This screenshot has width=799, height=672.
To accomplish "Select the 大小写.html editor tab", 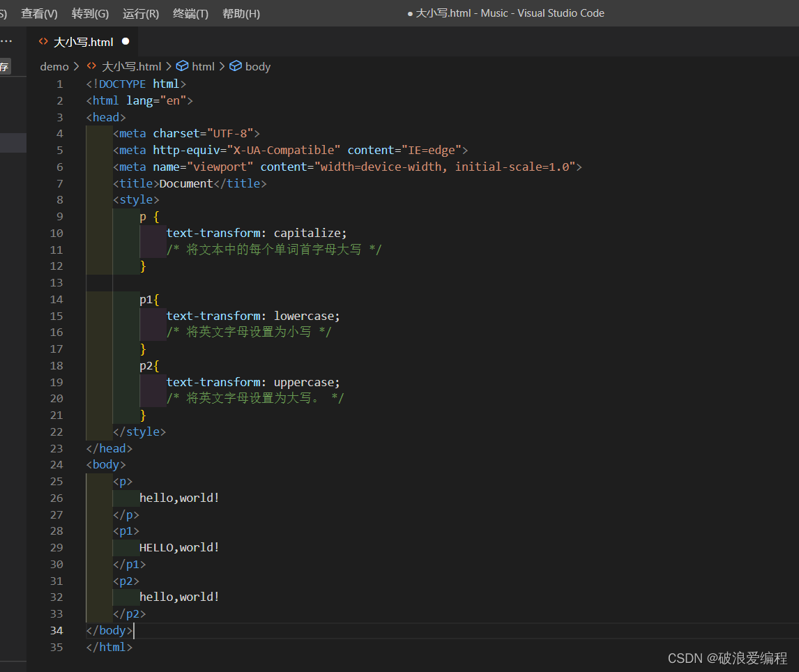I will (84, 42).
